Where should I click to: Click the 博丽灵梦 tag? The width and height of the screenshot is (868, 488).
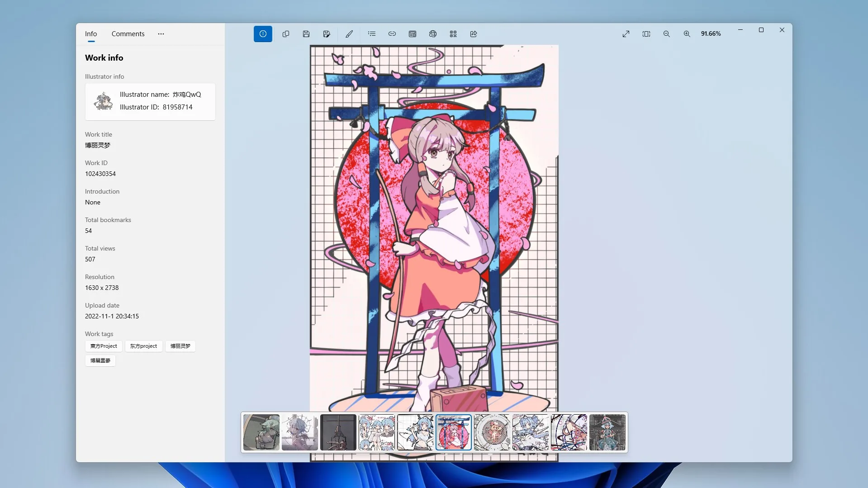pyautogui.click(x=180, y=346)
